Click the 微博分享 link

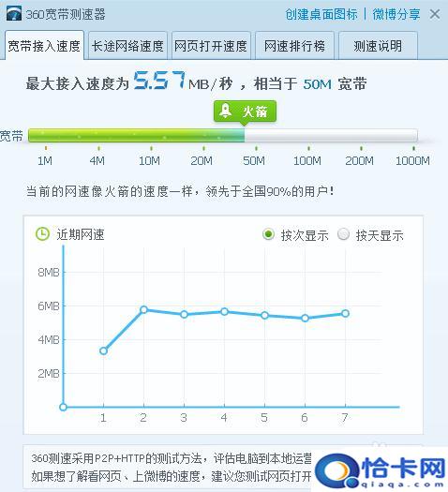396,14
